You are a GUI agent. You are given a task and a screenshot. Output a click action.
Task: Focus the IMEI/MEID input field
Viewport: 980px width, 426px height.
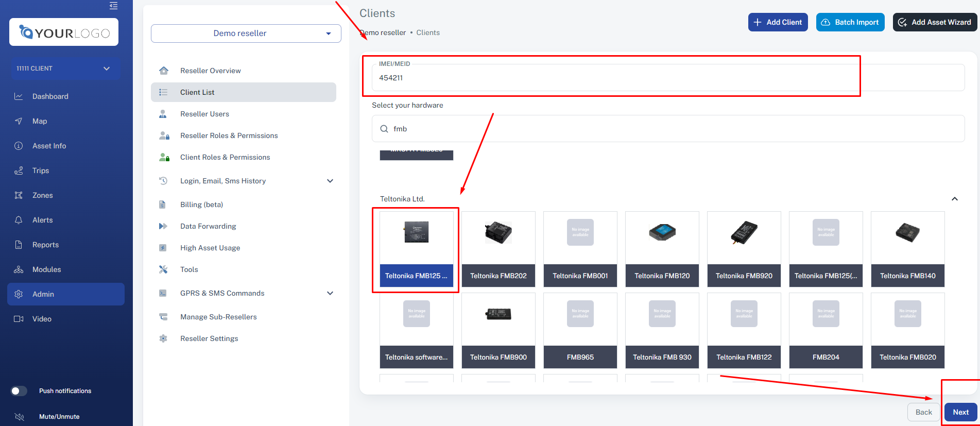(668, 78)
